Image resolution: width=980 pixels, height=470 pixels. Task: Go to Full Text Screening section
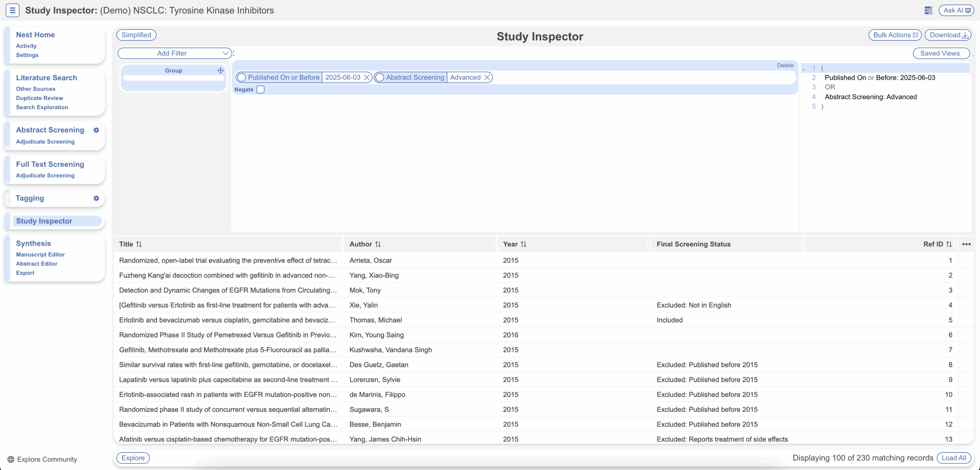[50, 164]
